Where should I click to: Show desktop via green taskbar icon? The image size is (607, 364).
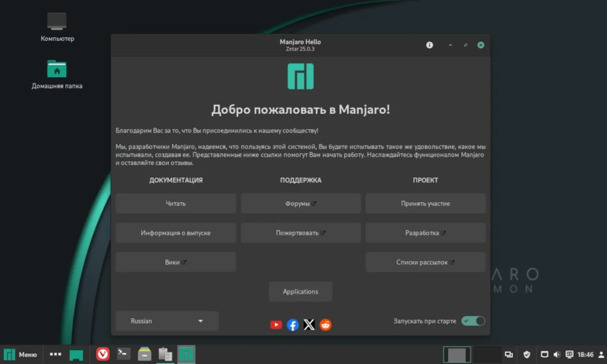coord(76,355)
